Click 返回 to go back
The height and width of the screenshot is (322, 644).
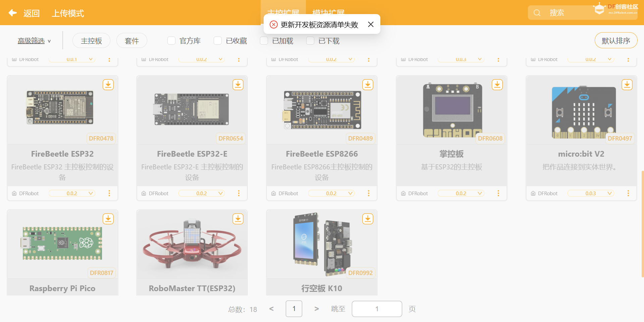tap(32, 13)
